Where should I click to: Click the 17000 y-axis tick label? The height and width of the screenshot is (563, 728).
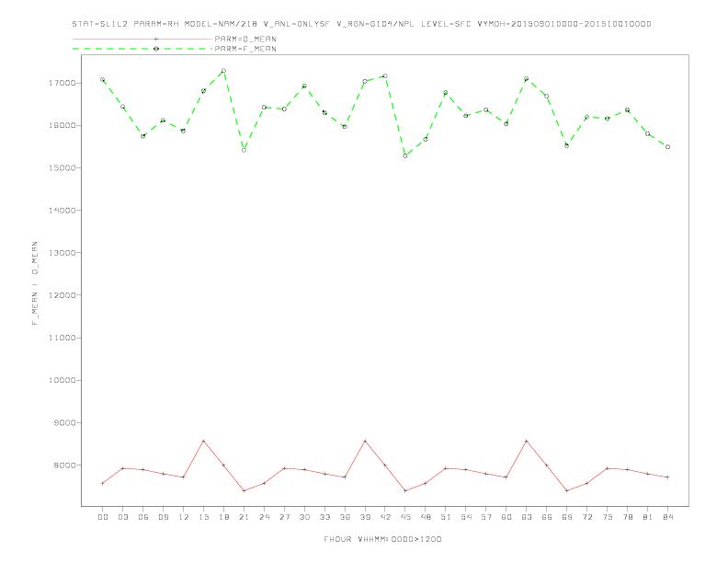(62, 83)
